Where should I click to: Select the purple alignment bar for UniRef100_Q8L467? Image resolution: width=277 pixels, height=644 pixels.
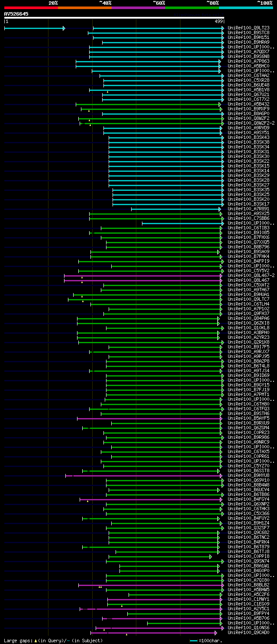point(143,280)
